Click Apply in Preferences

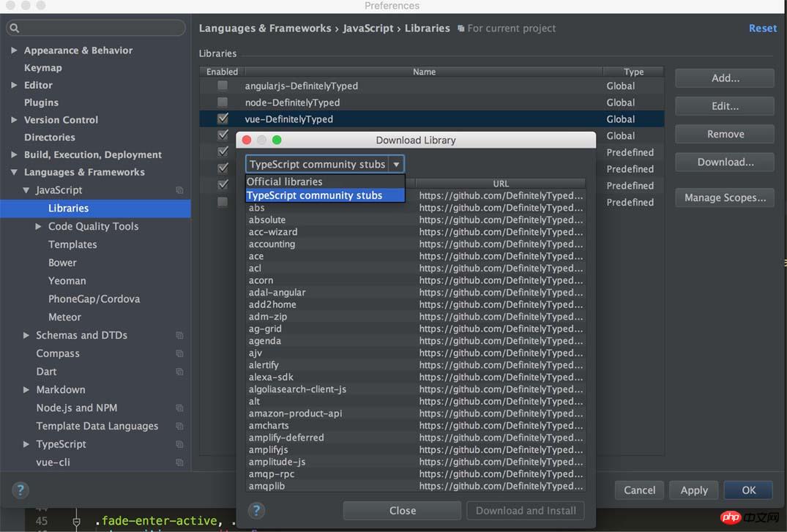(x=694, y=490)
